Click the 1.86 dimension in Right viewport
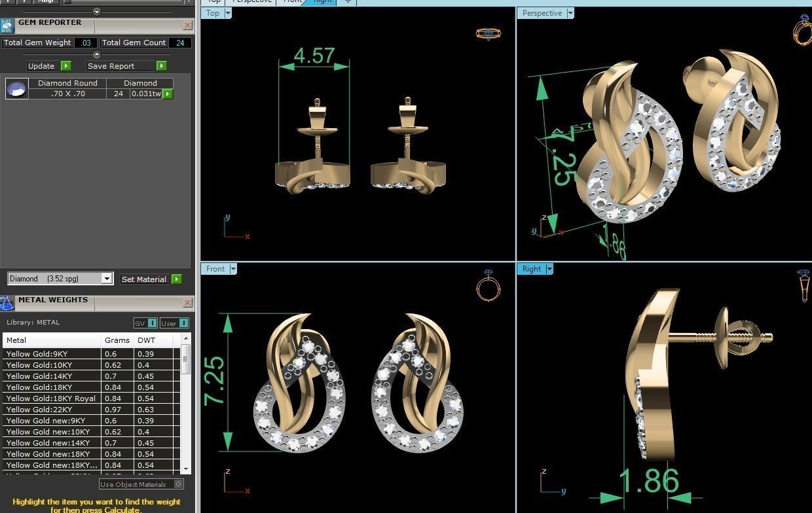Image resolution: width=812 pixels, height=513 pixels. pos(649,481)
